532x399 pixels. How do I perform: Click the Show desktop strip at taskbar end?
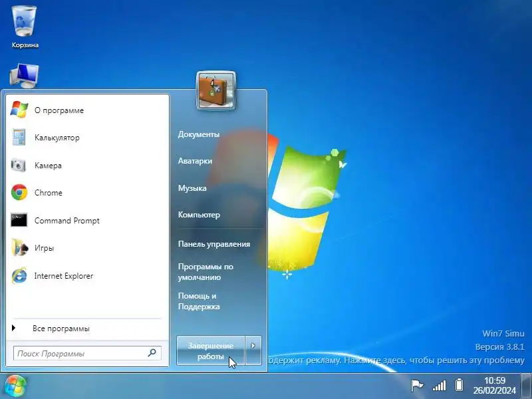526,386
